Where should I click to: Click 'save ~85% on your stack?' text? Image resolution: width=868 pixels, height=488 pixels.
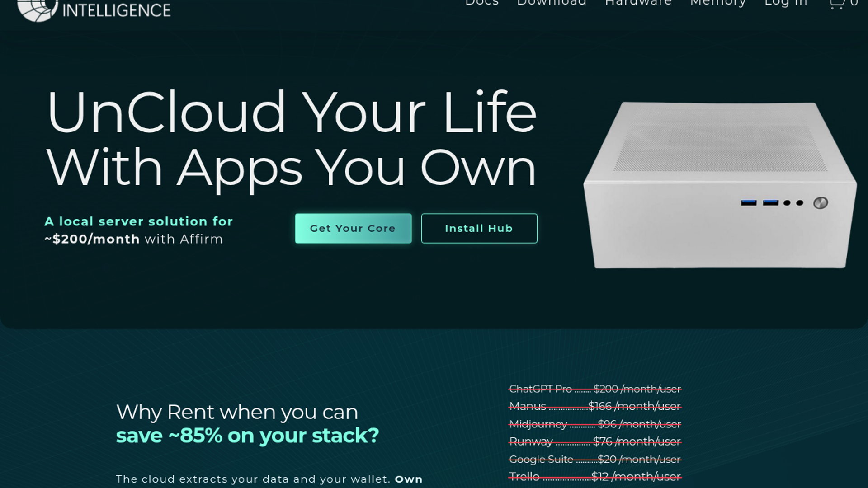click(x=247, y=436)
